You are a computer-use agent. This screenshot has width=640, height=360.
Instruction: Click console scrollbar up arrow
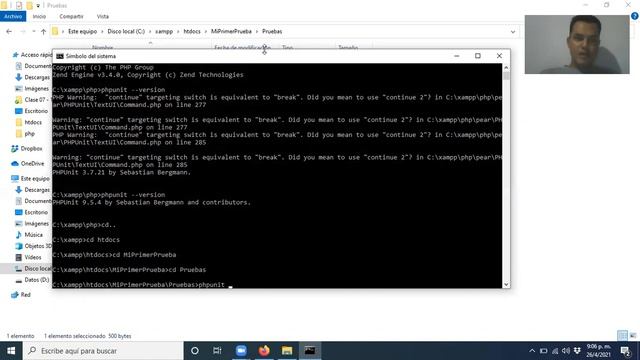(506, 67)
